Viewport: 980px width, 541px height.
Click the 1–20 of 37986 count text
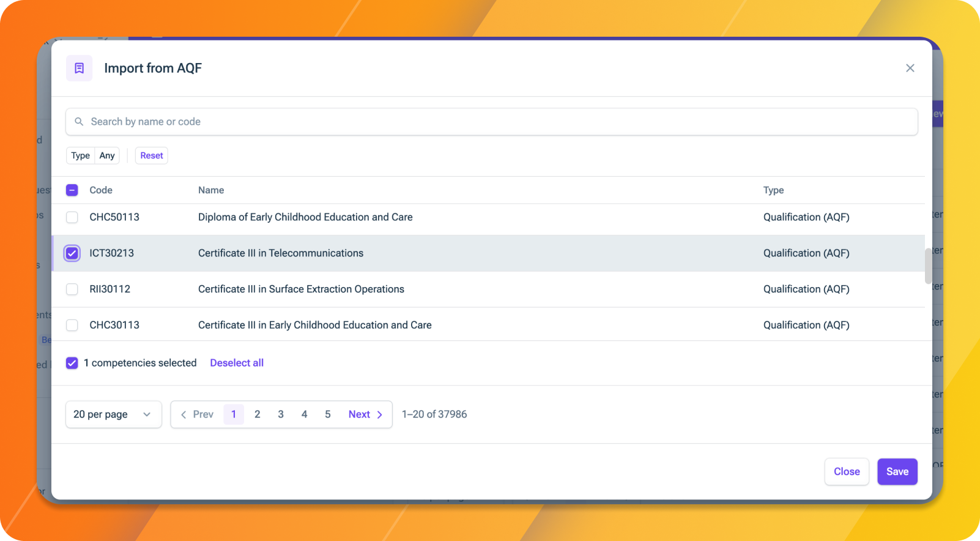click(x=434, y=414)
